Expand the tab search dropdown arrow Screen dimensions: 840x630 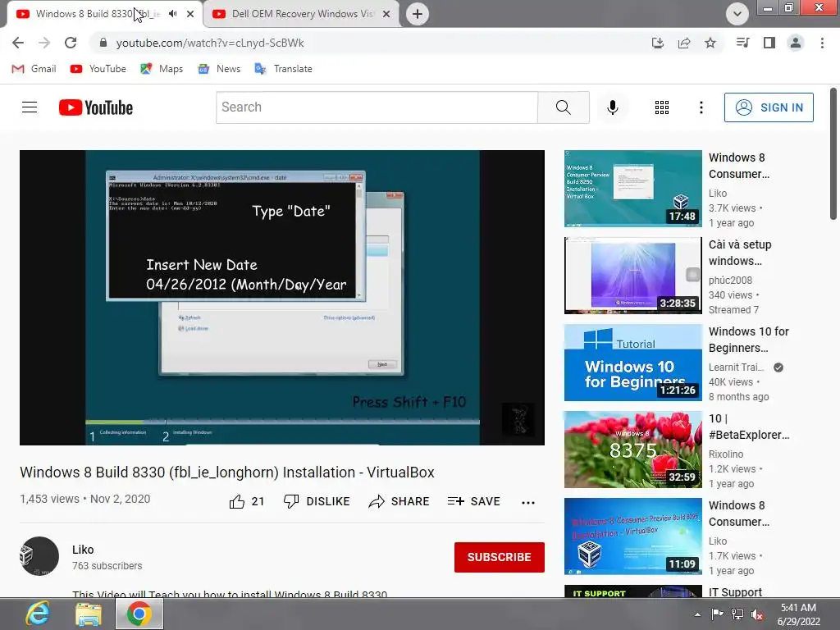737,14
